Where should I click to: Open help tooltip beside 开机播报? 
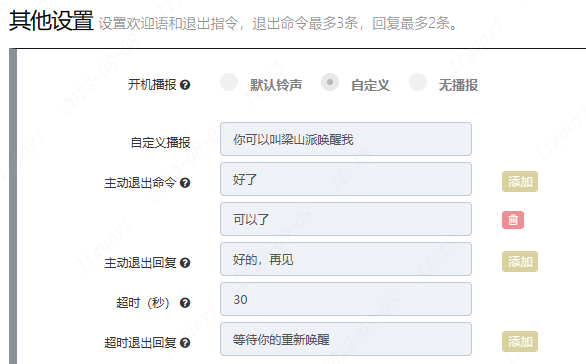point(185,85)
